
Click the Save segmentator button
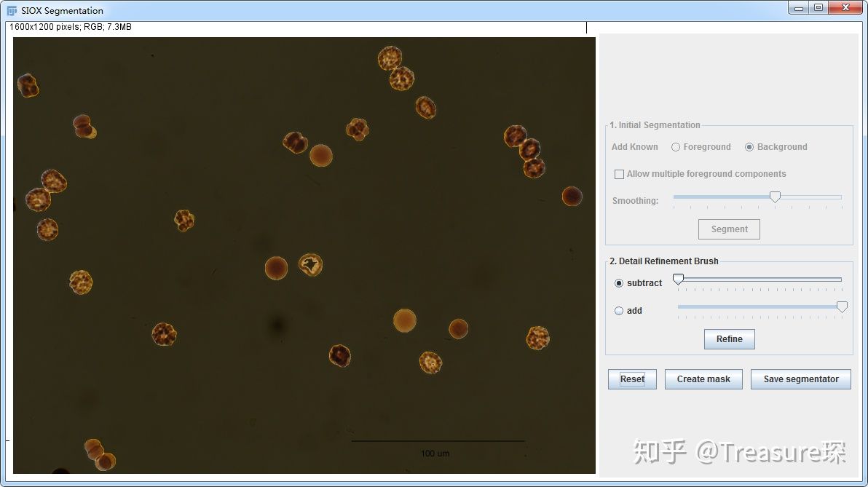(x=800, y=379)
